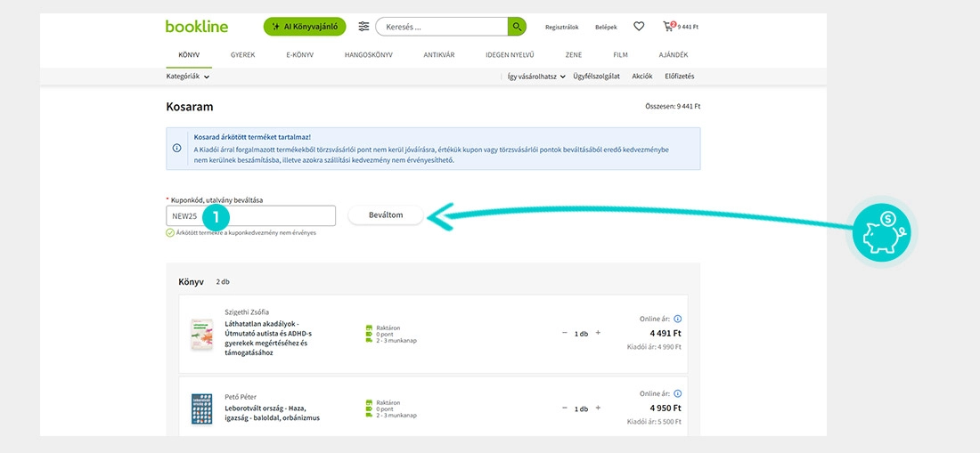Click the Belépek login link
The image size is (980, 453).
tap(606, 27)
